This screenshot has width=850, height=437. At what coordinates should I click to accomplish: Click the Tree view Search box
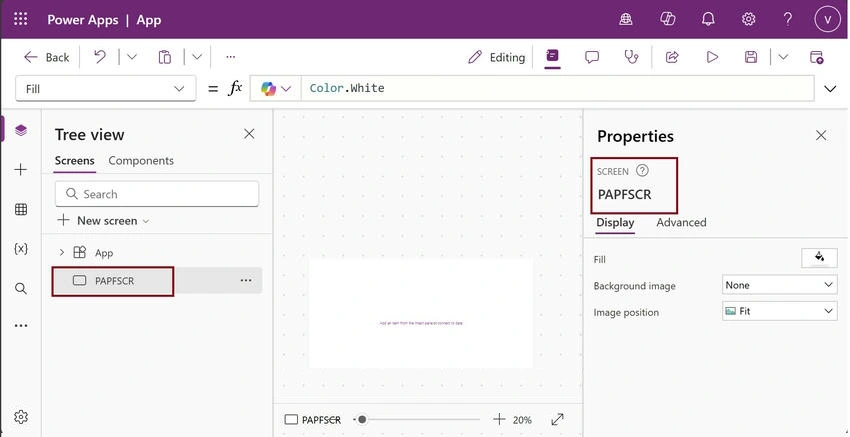tap(157, 194)
